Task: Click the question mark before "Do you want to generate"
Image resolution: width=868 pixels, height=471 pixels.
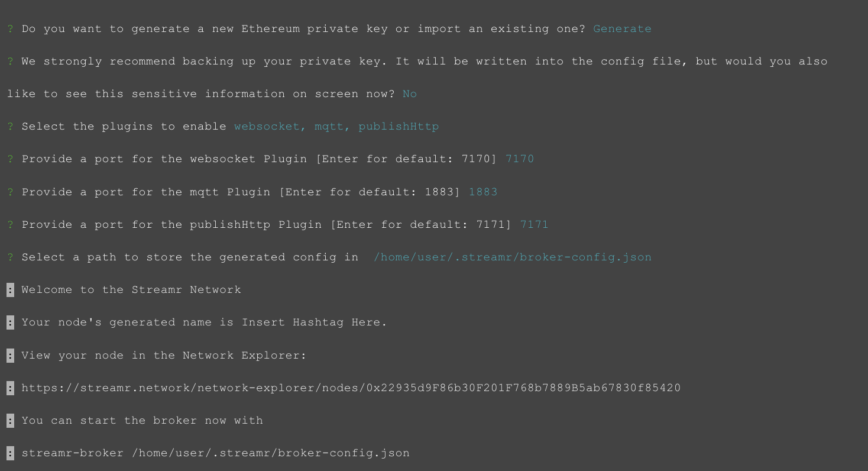Action: (10, 29)
